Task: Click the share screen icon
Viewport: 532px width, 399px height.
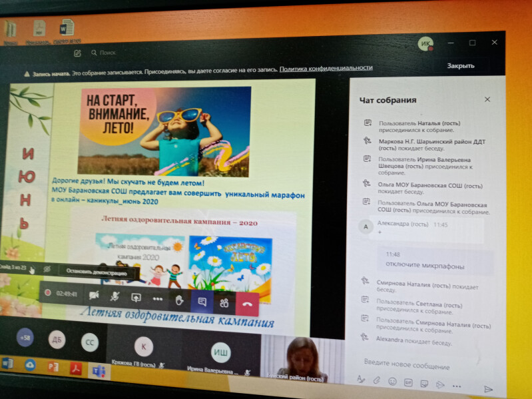Action: click(136, 298)
